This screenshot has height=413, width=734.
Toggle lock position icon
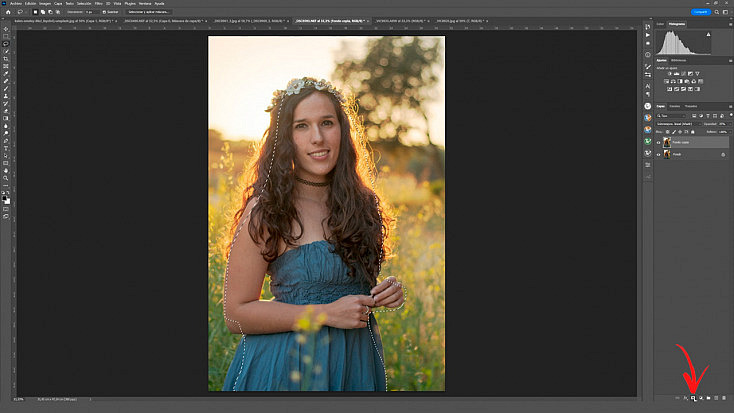click(680, 132)
